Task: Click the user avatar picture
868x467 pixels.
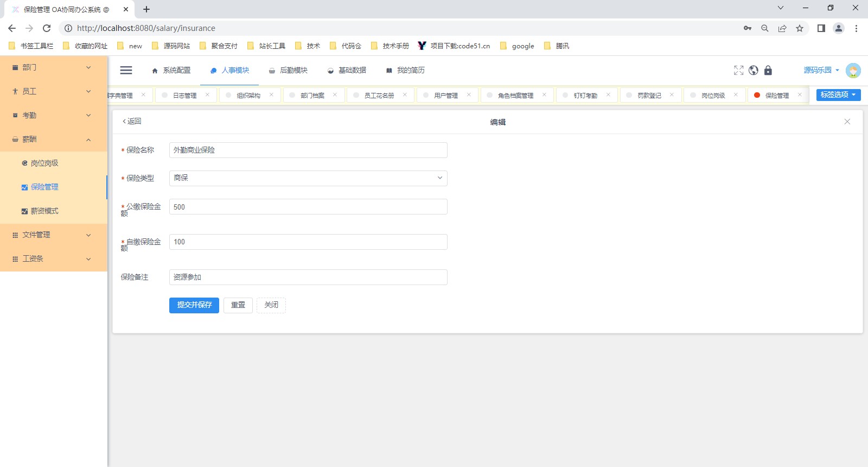Action: pyautogui.click(x=853, y=71)
